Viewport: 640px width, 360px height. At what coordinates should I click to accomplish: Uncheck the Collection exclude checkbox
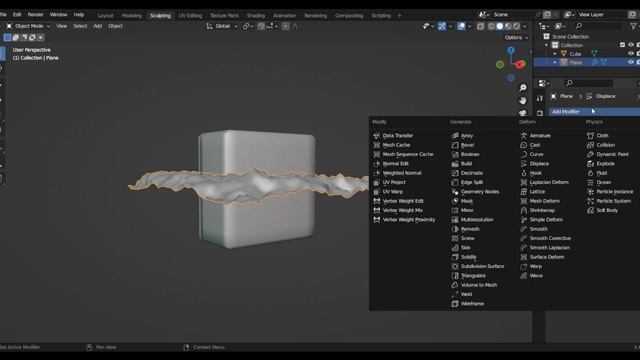[622, 45]
